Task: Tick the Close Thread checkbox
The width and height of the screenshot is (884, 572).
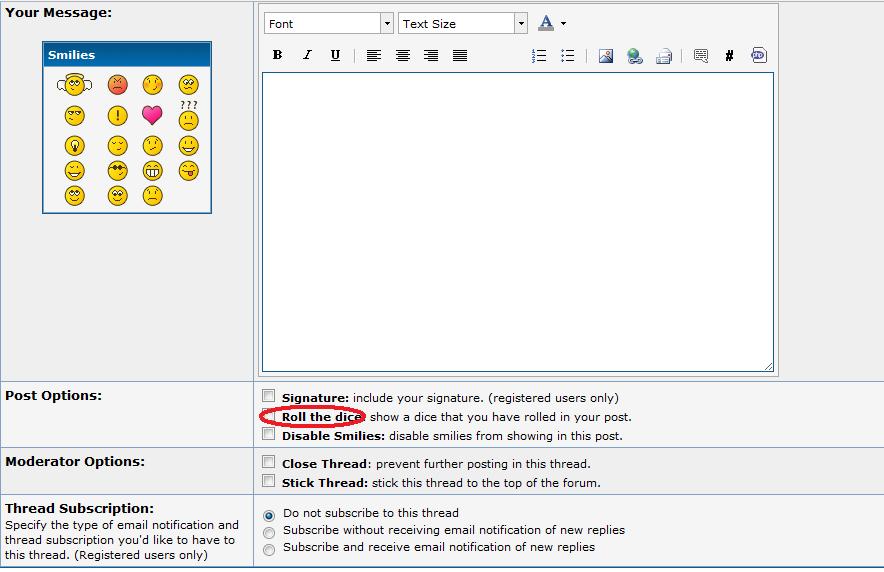Action: pos(268,463)
